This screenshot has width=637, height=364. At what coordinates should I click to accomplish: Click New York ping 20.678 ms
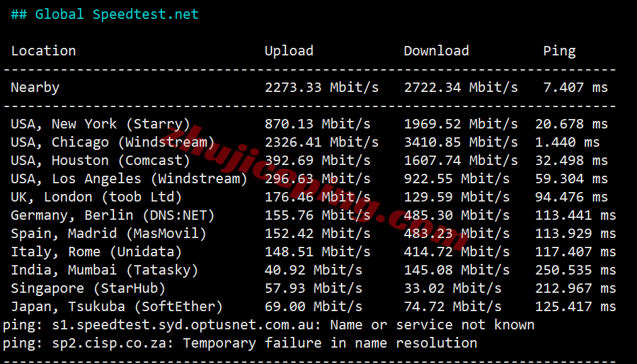pyautogui.click(x=571, y=124)
